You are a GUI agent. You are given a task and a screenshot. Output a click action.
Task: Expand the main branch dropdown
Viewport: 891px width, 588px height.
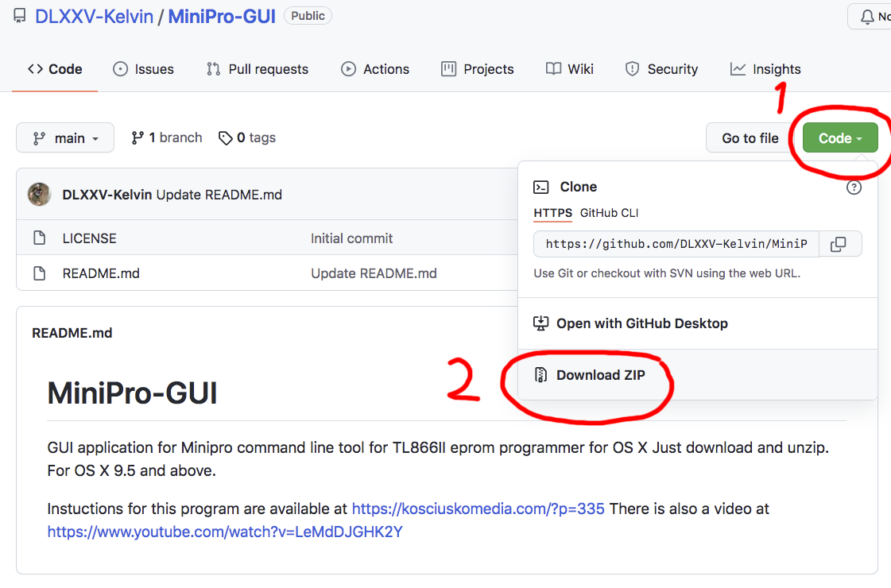(x=65, y=138)
